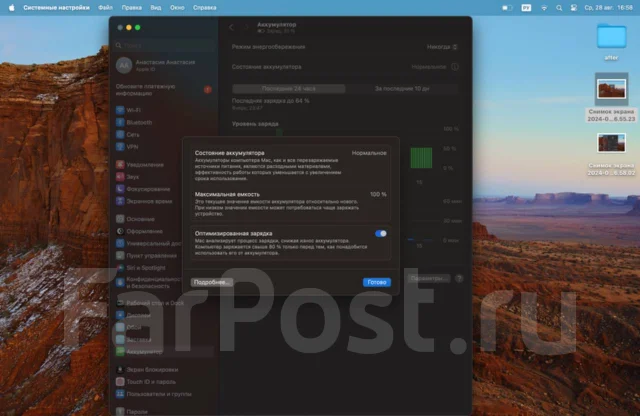
Task: Open the Правка menu
Action: 131,8
